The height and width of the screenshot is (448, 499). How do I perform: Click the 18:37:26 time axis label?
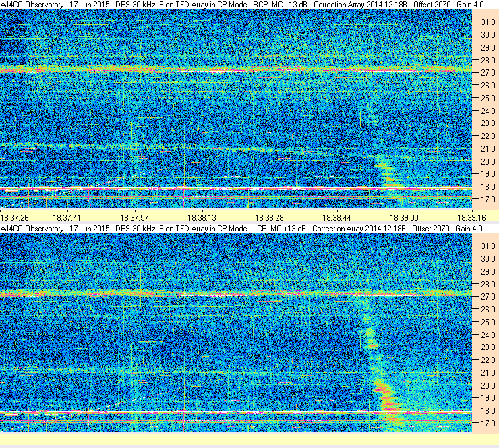tap(15, 218)
